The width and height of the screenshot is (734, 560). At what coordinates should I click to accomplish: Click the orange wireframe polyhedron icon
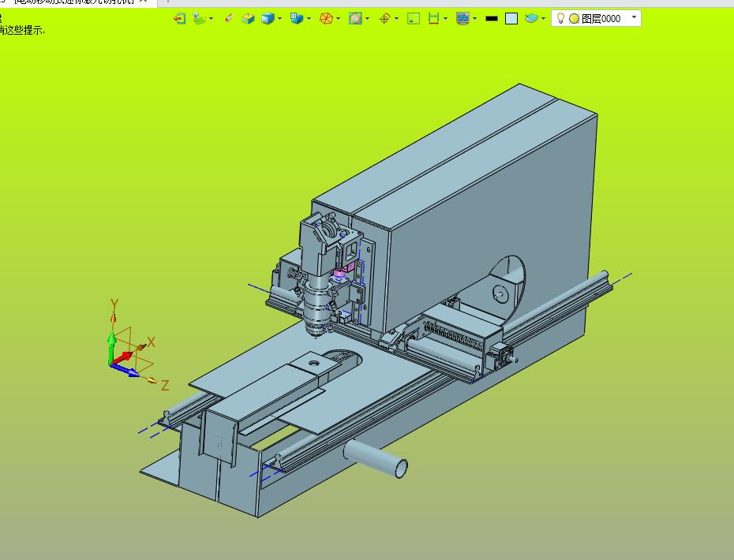(x=326, y=19)
